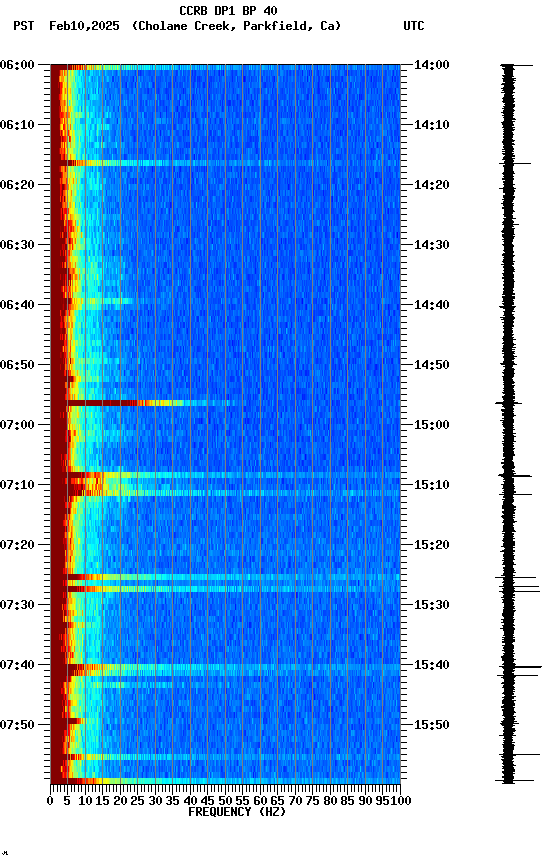Click the PST time label '07:50'

click(17, 725)
